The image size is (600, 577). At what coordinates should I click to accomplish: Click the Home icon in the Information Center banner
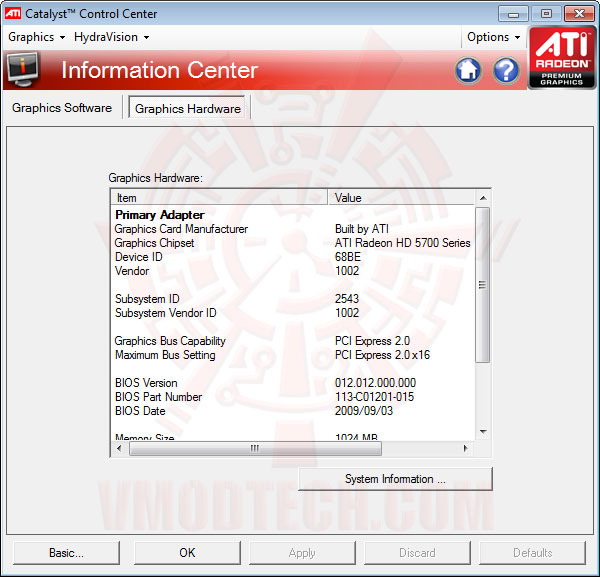click(468, 70)
